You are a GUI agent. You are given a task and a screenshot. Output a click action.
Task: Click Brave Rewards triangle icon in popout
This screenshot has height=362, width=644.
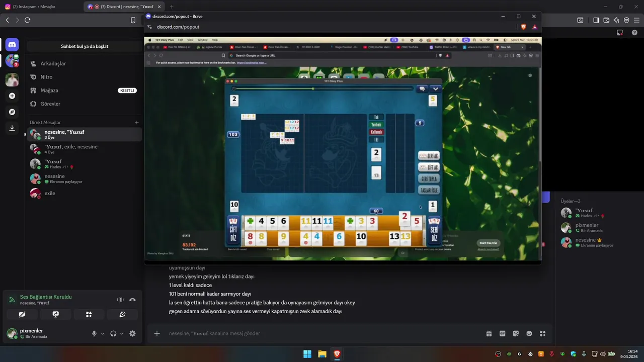coord(534,27)
